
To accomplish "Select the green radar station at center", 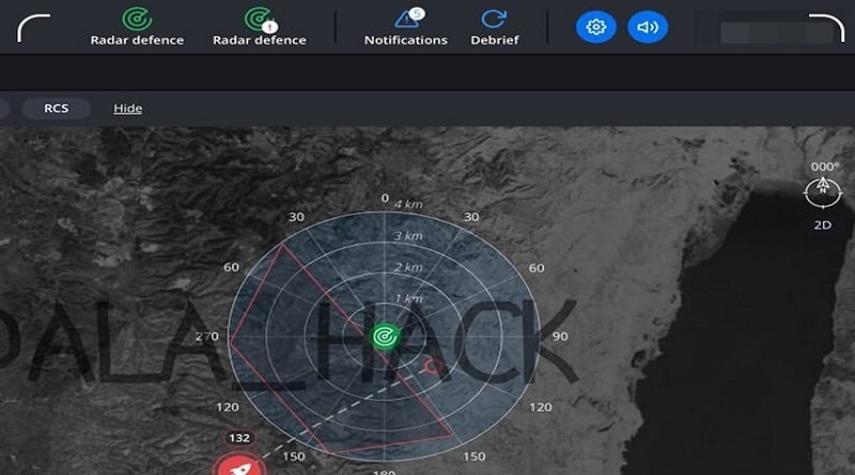I will (x=384, y=336).
